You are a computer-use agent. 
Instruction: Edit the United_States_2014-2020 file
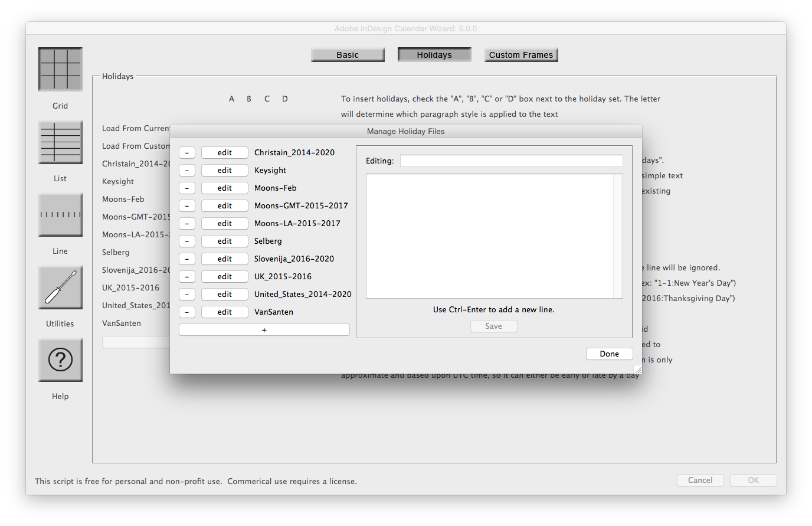click(224, 294)
